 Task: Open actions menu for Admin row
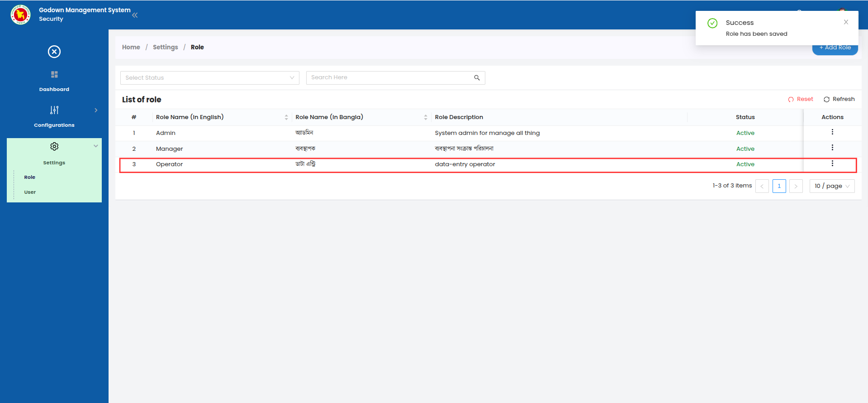click(832, 132)
